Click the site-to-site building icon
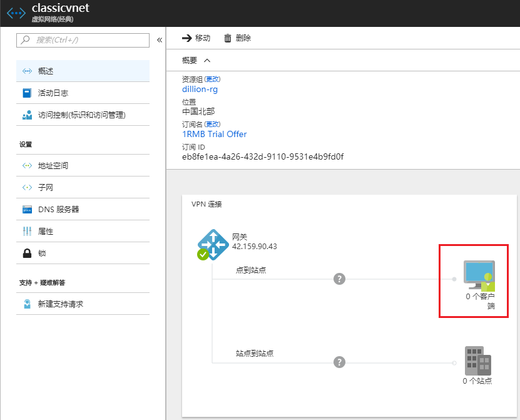The height and width of the screenshot is (420, 520). pos(477,360)
